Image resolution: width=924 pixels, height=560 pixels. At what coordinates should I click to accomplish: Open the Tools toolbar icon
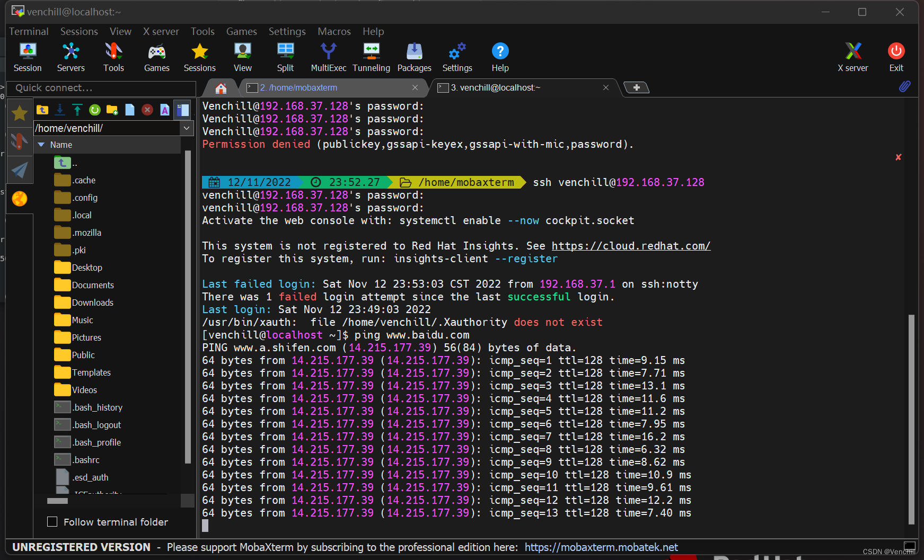(113, 57)
